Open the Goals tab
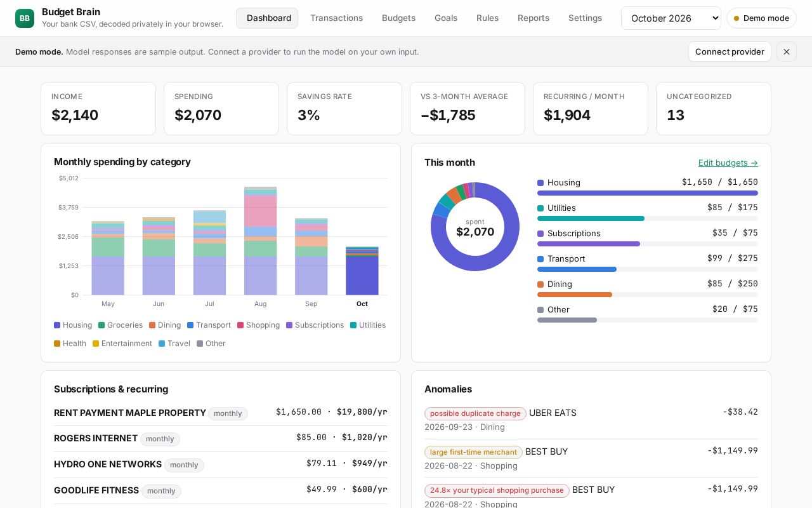This screenshot has height=508, width=812. [x=446, y=18]
